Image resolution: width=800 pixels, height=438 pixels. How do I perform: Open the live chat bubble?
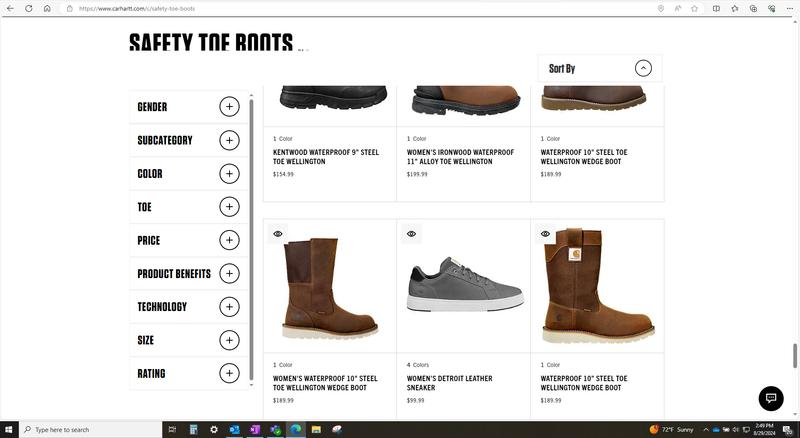[x=771, y=398]
